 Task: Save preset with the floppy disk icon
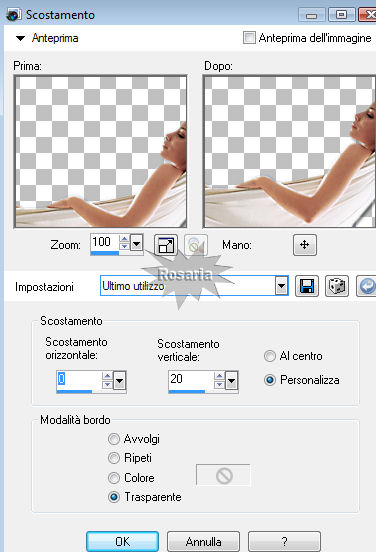pyautogui.click(x=307, y=286)
